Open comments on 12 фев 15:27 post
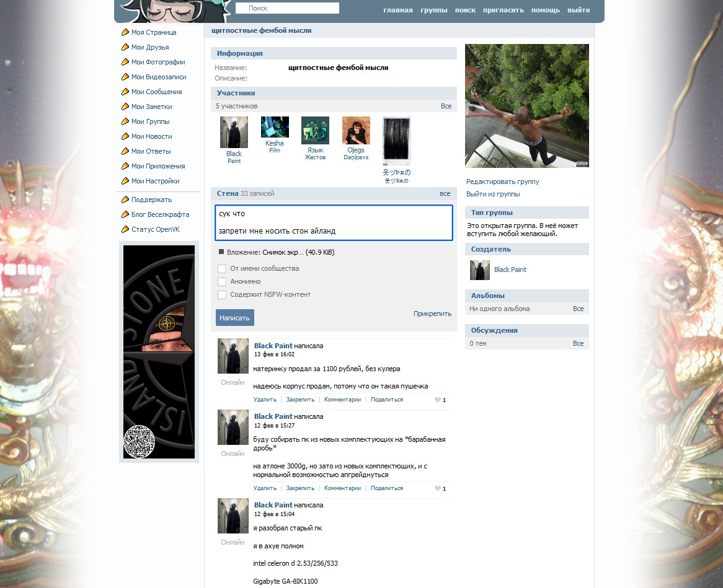723x588 pixels. pyautogui.click(x=343, y=488)
